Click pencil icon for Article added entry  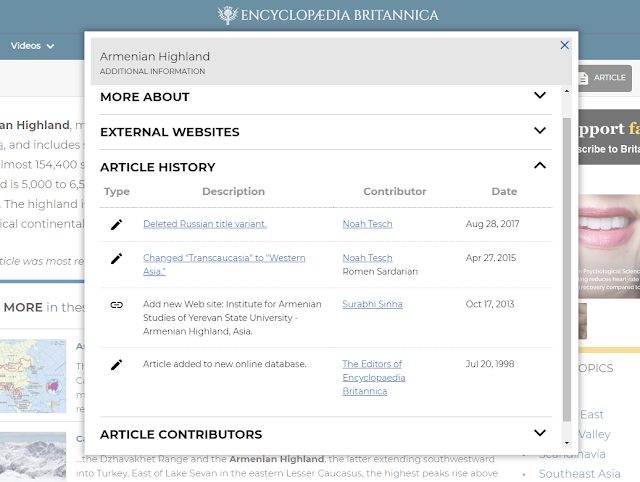coord(117,364)
